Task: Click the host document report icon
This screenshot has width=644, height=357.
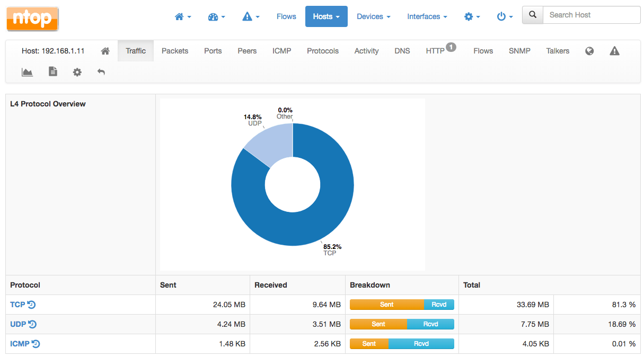Action: 53,72
